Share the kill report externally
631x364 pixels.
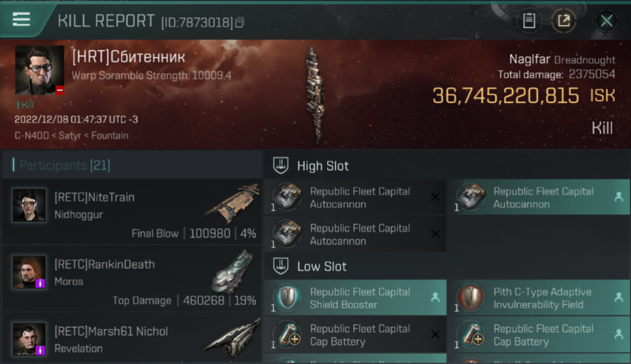tap(564, 21)
